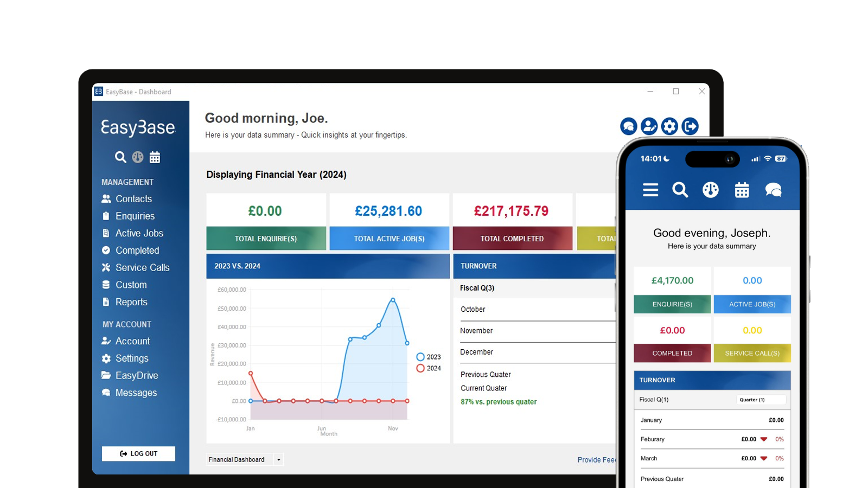Open Custom in the sidebar
The width and height of the screenshot is (868, 488).
pos(124,285)
